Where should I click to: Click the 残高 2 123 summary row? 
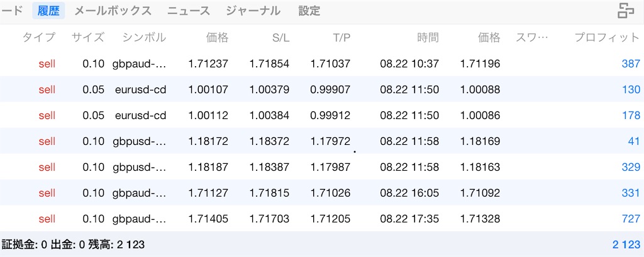pyautogui.click(x=322, y=244)
